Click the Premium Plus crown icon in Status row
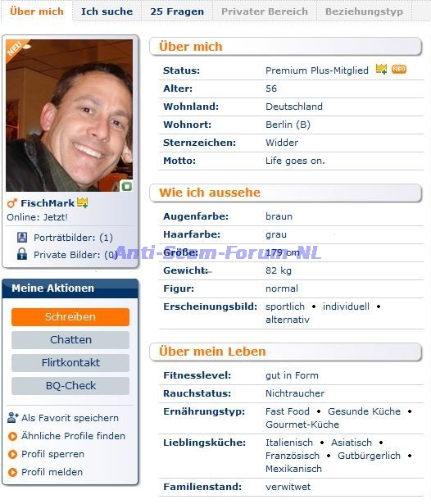This screenshot has width=431, height=504. coord(382,69)
